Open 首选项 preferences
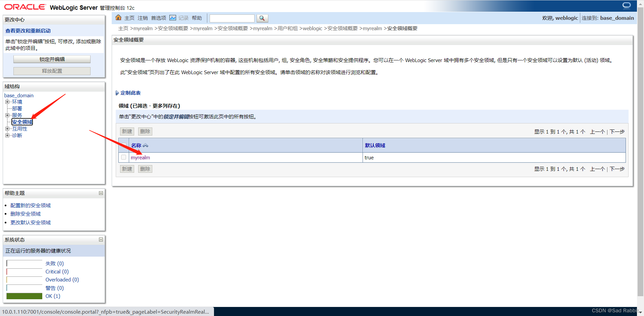644x316 pixels. tap(158, 18)
